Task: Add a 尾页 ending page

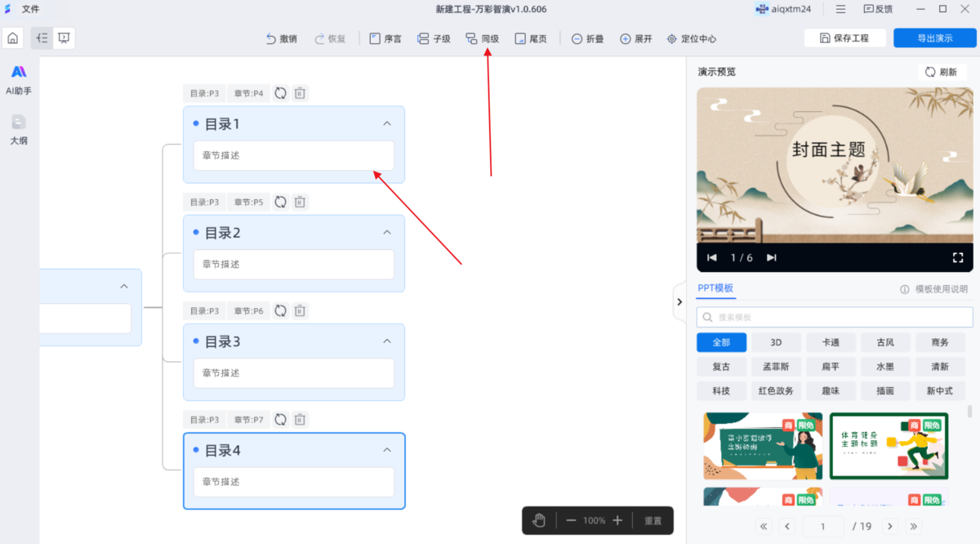Action: tap(531, 38)
